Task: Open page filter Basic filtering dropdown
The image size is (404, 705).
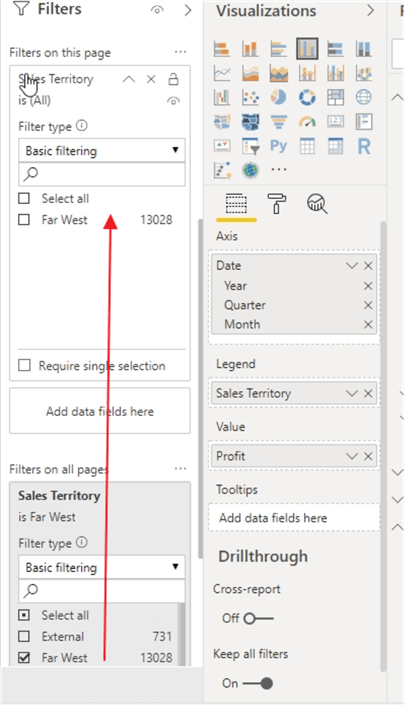Action: click(102, 151)
